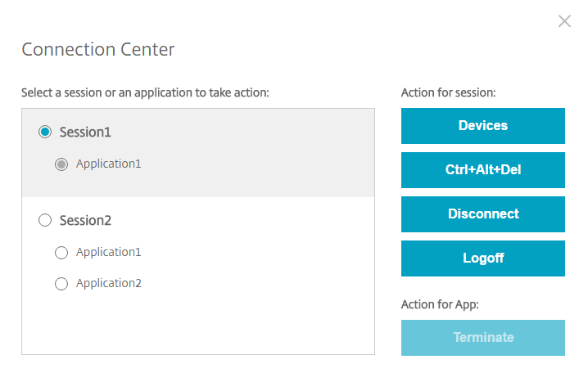Click the Session2 text label
The width and height of the screenshot is (588, 382).
[x=85, y=220]
